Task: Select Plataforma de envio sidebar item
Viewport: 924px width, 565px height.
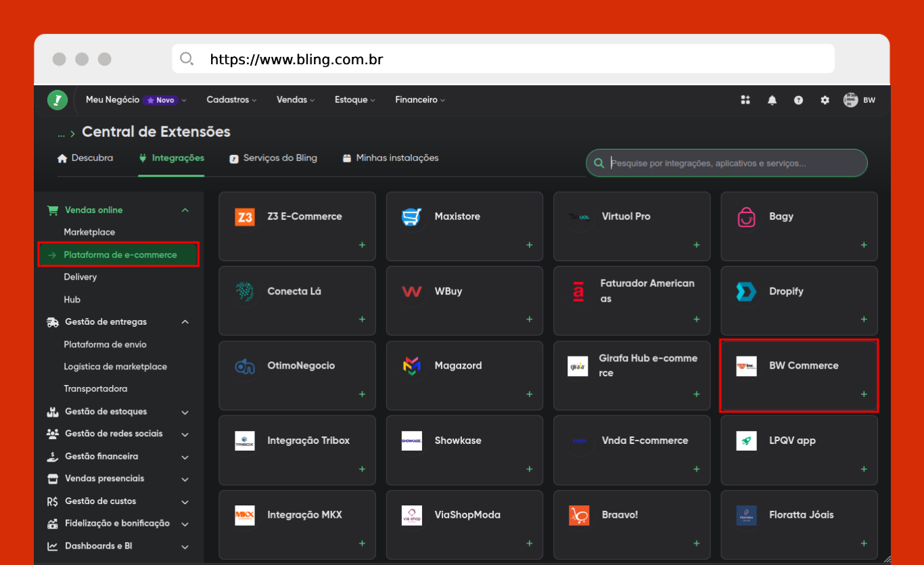Action: [x=105, y=344]
